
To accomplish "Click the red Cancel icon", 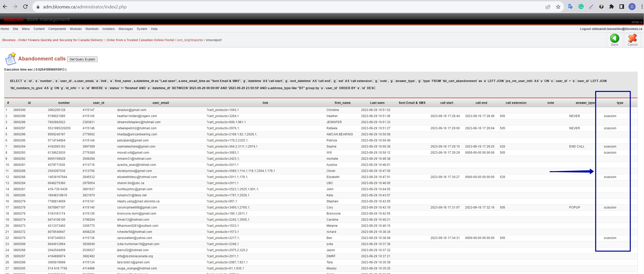I will 632,38.
